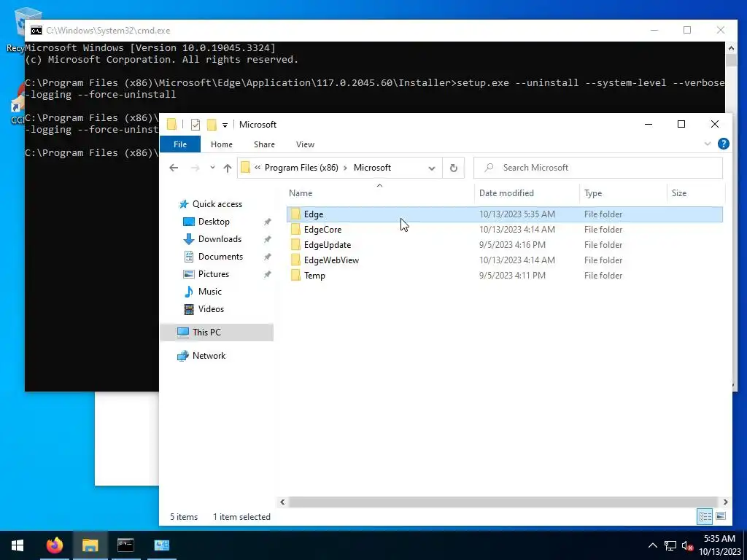The width and height of the screenshot is (747, 560).
Task: Click the volume muted tray icon
Action: click(x=687, y=545)
